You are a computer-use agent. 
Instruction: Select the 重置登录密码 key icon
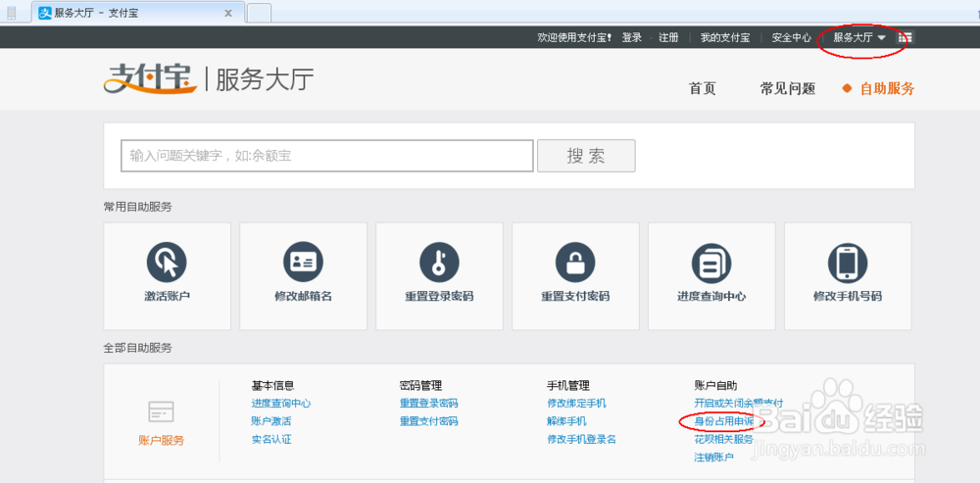click(x=439, y=262)
